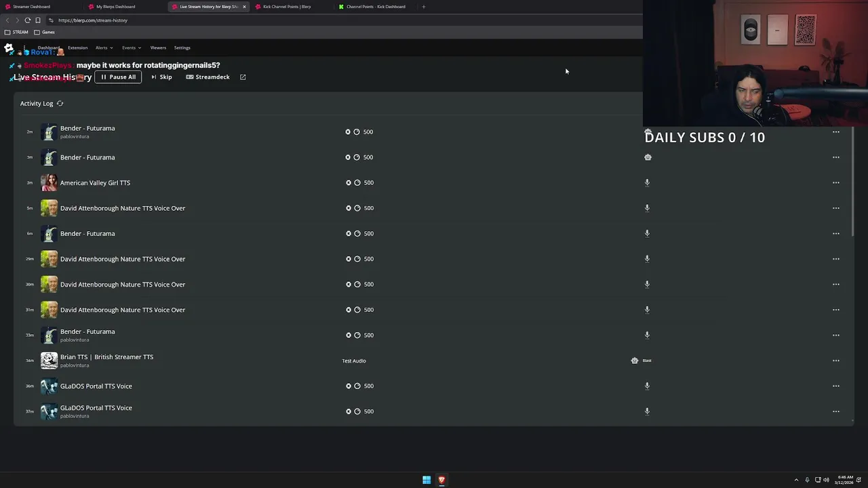Screen dimensions: 868x488
Task: Click the points coin icon on 2m Bender row
Action: 357,131
